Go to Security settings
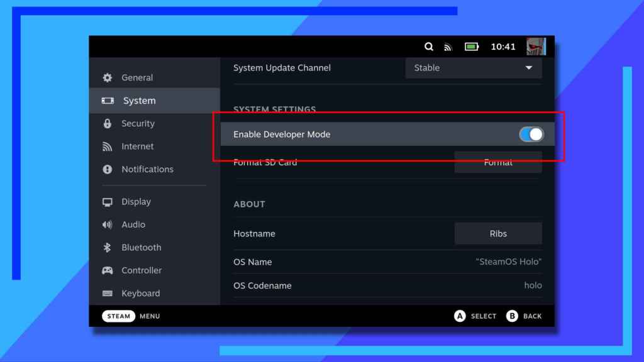The image size is (644, 362). point(155,124)
